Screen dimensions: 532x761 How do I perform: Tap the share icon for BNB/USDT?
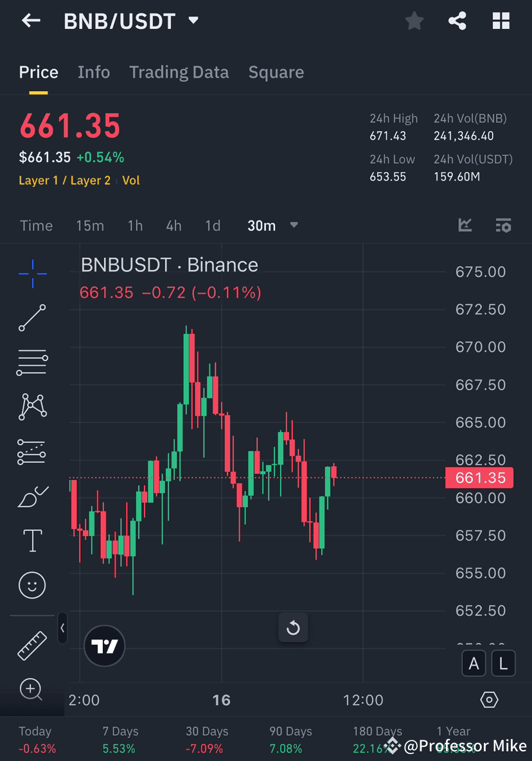457,21
